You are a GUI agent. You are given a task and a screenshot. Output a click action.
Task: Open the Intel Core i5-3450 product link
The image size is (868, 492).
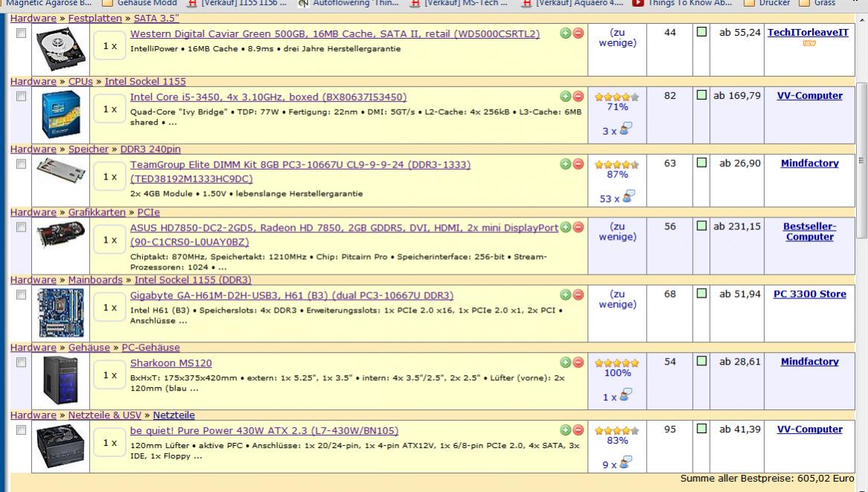click(x=269, y=97)
